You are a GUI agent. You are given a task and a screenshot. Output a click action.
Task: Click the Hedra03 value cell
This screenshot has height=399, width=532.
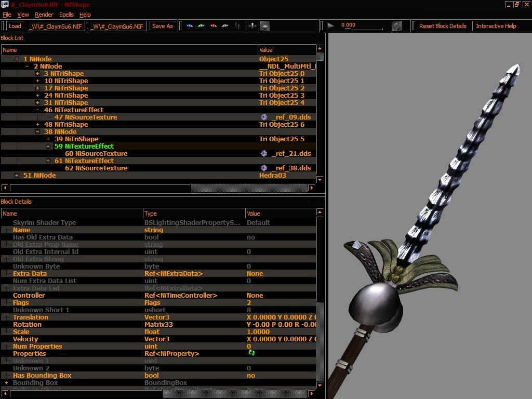pos(272,176)
